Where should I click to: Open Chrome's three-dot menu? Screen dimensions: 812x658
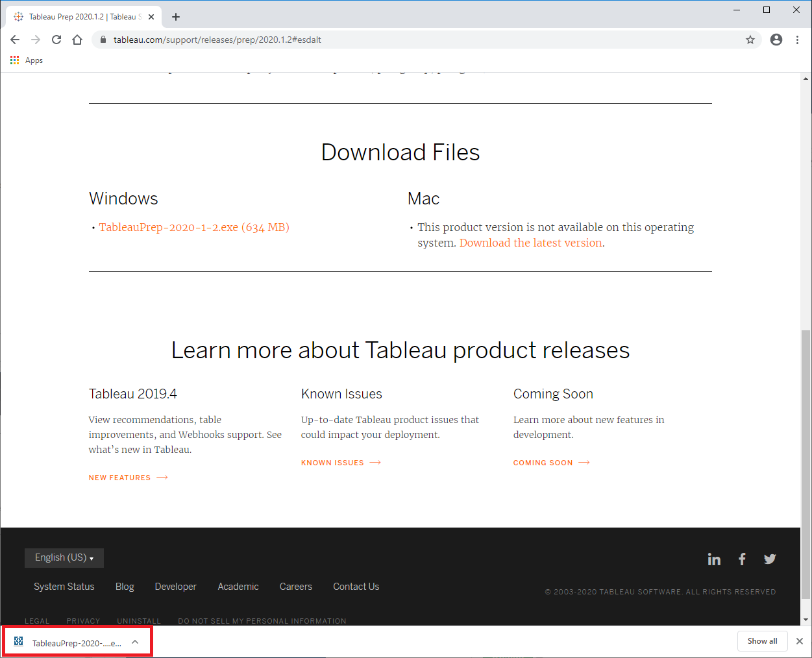(797, 40)
